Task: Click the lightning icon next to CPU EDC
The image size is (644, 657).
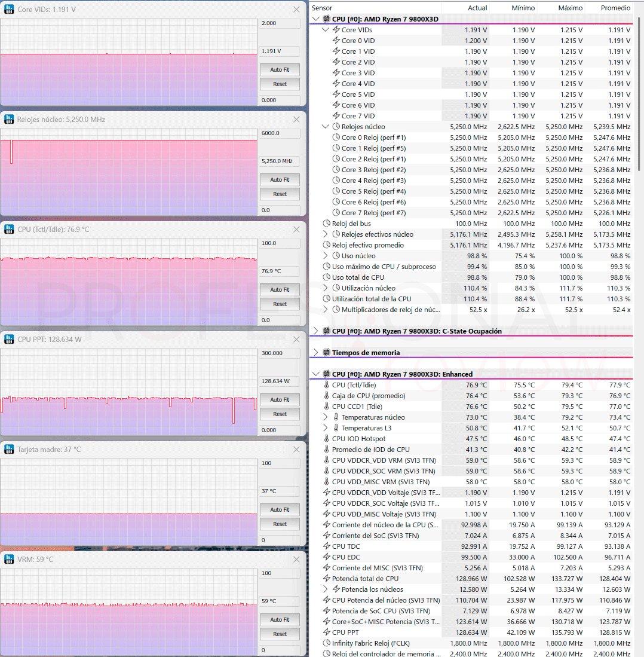Action: tap(327, 557)
